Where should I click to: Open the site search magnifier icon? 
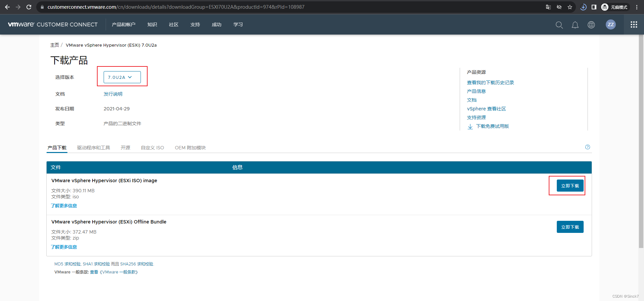point(559,25)
